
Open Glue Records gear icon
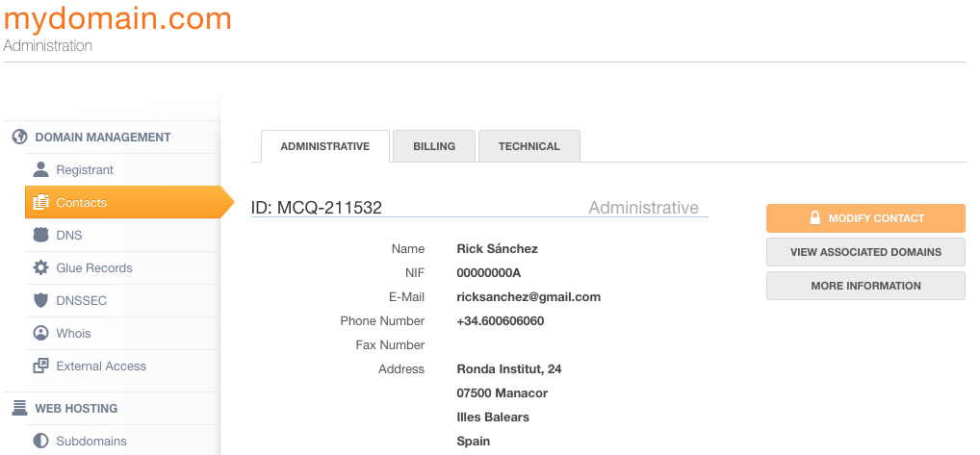tap(40, 267)
